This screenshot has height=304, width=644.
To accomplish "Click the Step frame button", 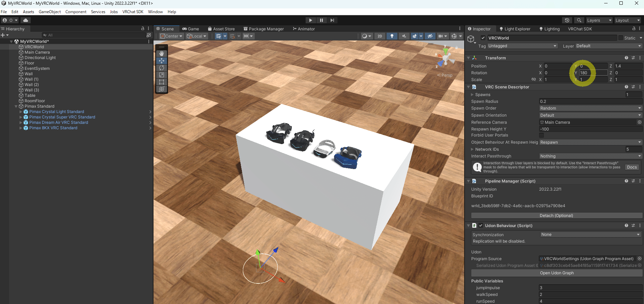I will click(332, 20).
